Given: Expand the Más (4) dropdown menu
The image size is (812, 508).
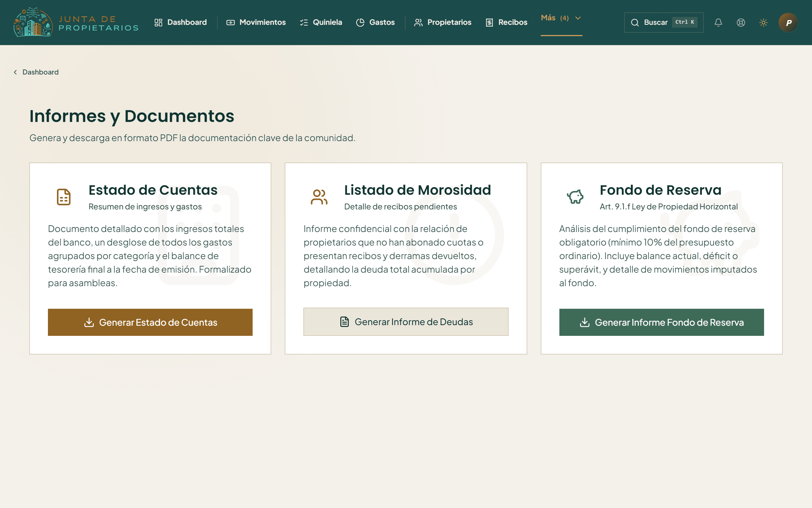Looking at the screenshot, I should [561, 18].
